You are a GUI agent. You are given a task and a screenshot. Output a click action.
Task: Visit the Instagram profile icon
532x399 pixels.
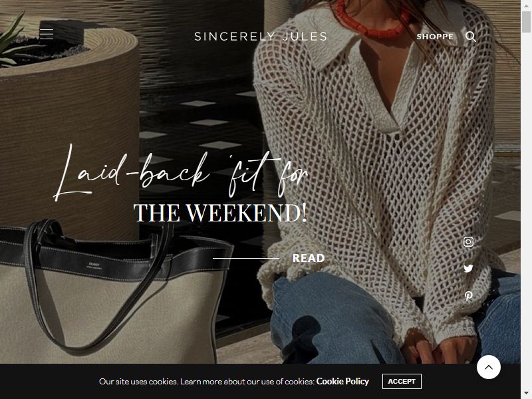click(x=468, y=241)
